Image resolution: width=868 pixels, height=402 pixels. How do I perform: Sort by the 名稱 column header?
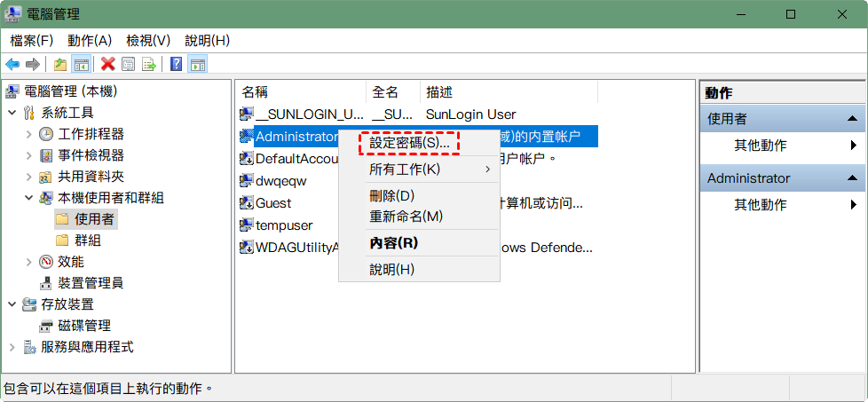coord(302,92)
